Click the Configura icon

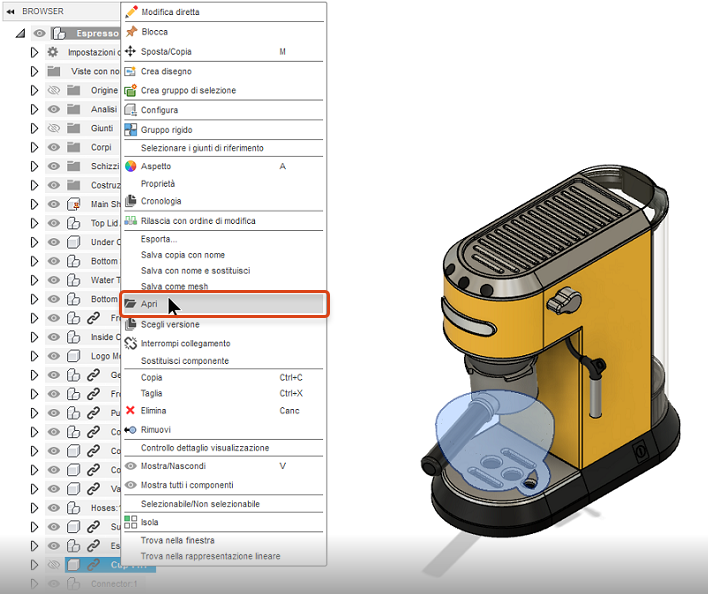coord(130,110)
